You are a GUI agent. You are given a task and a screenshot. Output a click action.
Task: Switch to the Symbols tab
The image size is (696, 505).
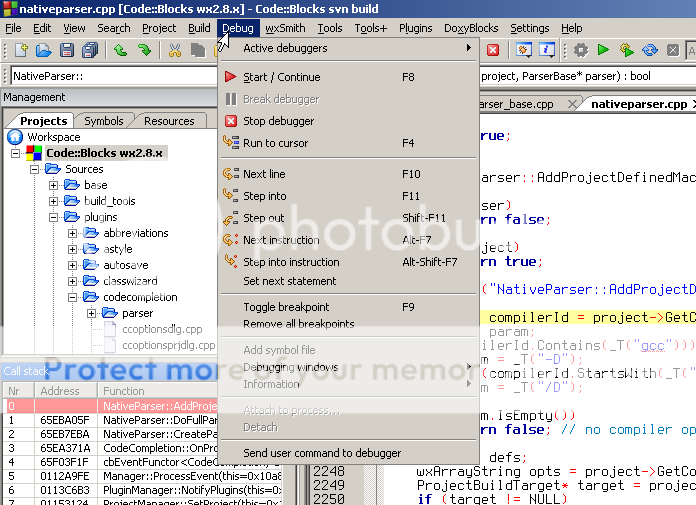(104, 121)
